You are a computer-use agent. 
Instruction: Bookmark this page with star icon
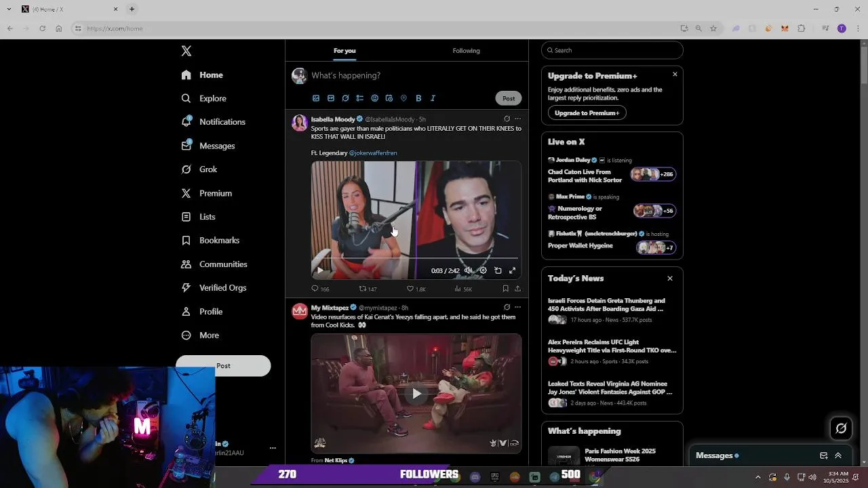[x=713, y=28]
